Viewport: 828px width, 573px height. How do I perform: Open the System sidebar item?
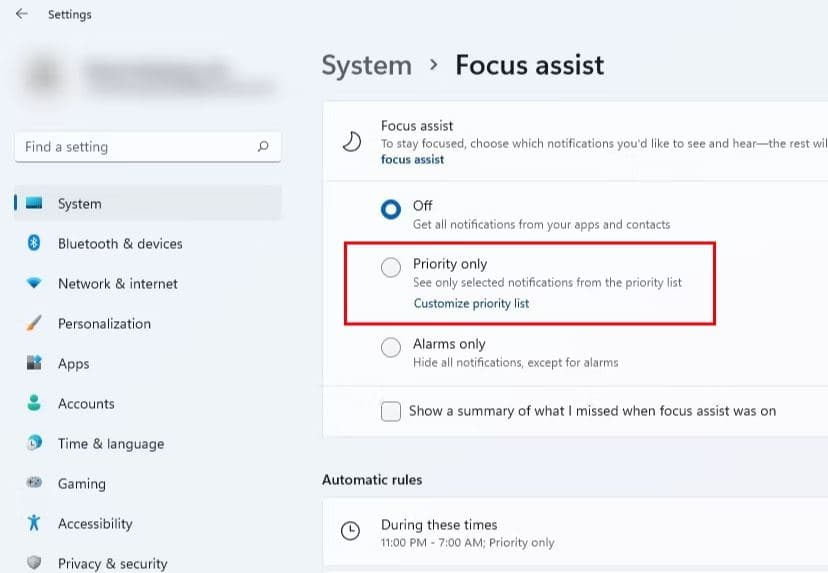tap(80, 204)
